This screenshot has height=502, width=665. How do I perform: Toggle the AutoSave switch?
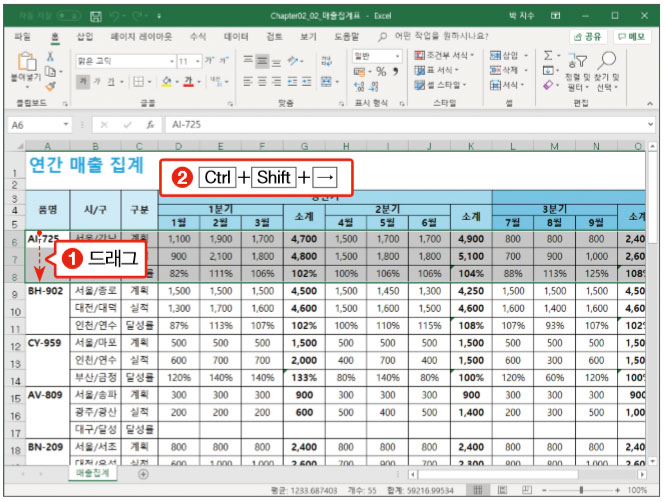click(x=68, y=16)
